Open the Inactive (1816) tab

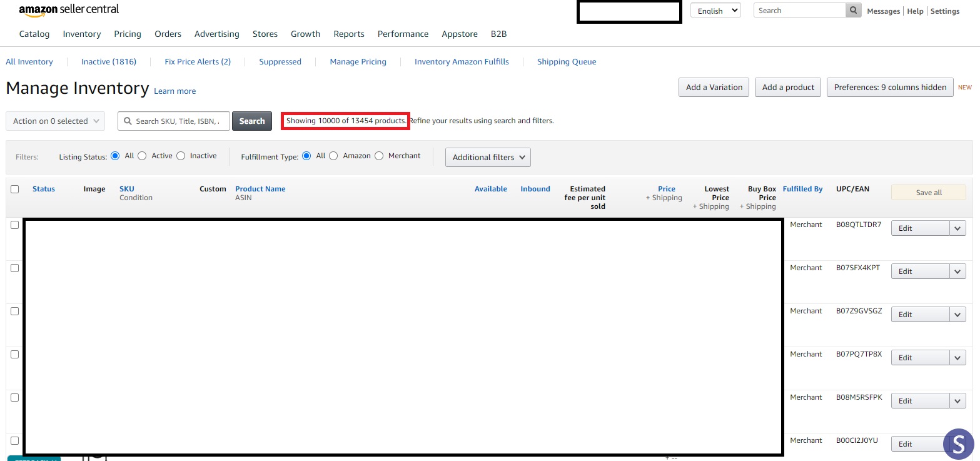click(x=109, y=62)
